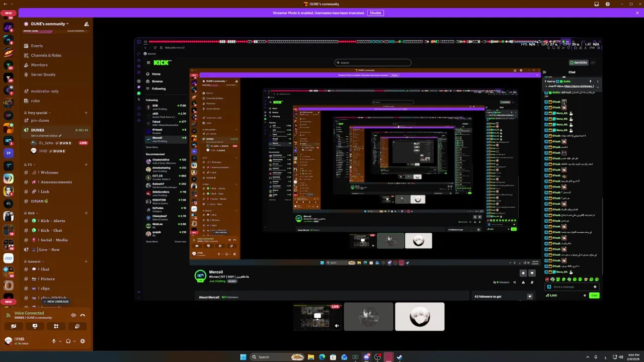Open Discord from the taskbar
Viewport: 644px width, 362px height.
[366, 357]
